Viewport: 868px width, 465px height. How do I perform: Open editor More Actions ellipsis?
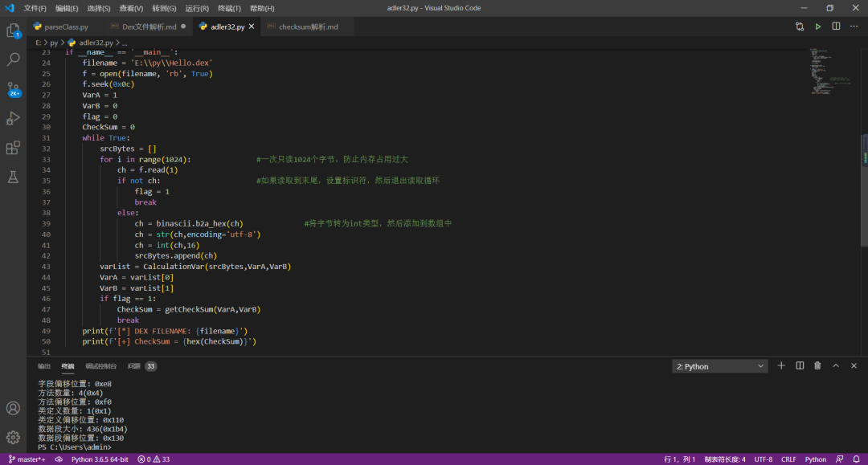click(x=854, y=27)
